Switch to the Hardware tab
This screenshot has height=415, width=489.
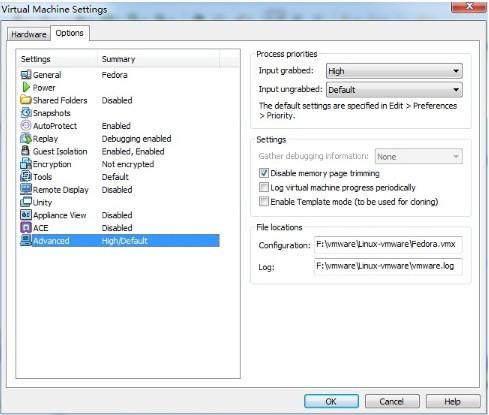click(29, 34)
